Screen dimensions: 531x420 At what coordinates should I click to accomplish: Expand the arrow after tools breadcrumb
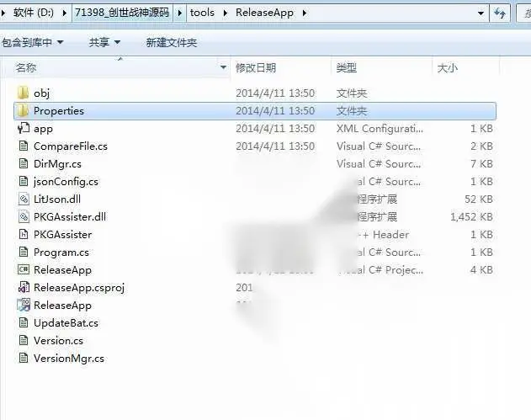point(226,13)
